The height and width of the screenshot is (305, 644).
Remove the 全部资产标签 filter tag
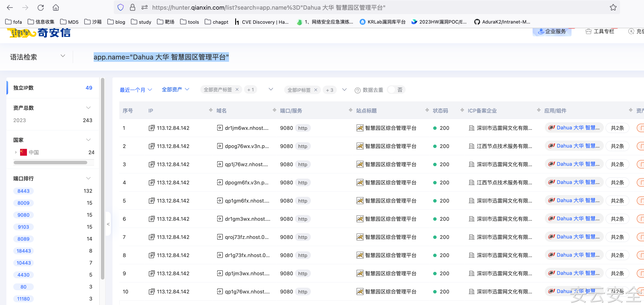pos(237,89)
